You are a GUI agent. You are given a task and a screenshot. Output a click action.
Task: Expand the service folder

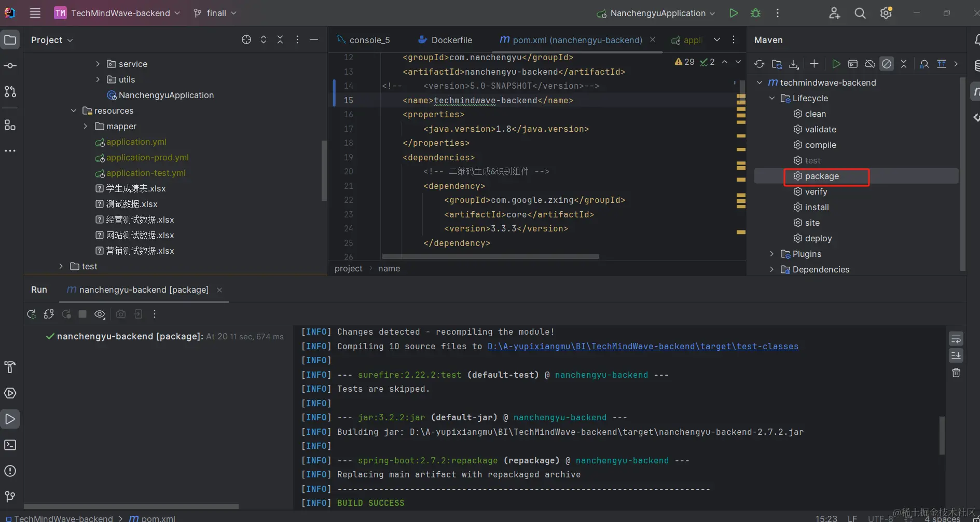pyautogui.click(x=98, y=64)
